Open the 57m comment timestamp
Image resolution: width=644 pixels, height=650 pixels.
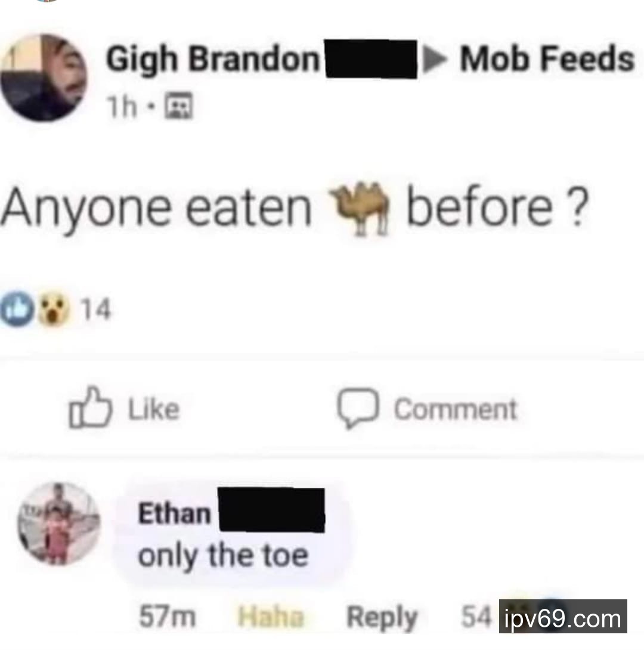coord(167,617)
